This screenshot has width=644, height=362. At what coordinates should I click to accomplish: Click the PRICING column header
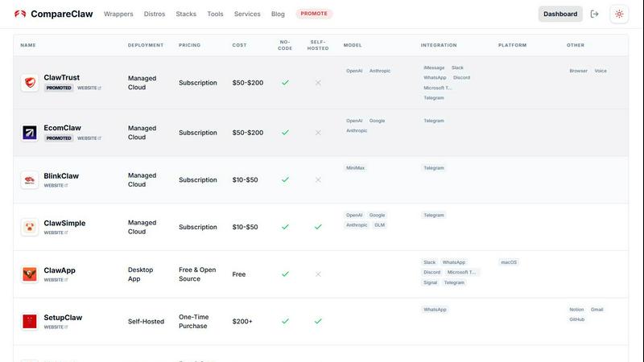point(189,45)
